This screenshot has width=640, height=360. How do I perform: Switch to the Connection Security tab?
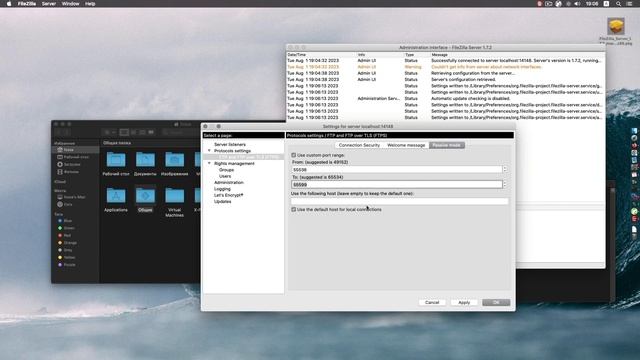point(359,145)
